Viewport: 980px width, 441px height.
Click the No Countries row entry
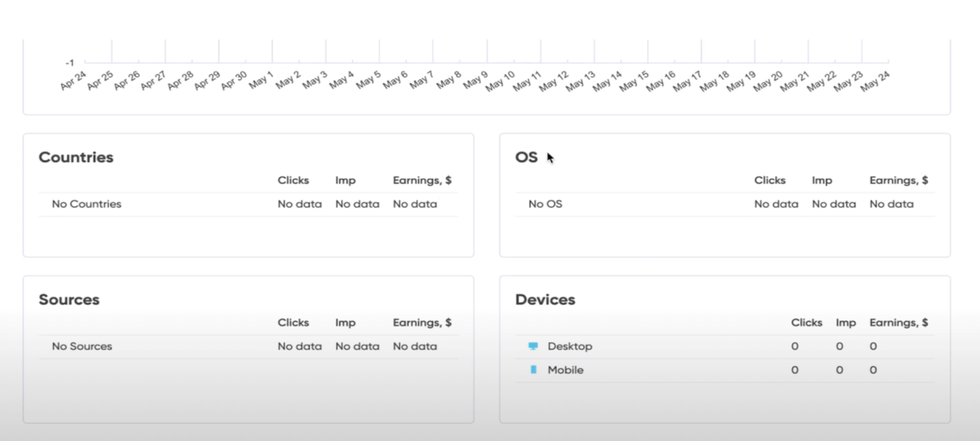[87, 204]
